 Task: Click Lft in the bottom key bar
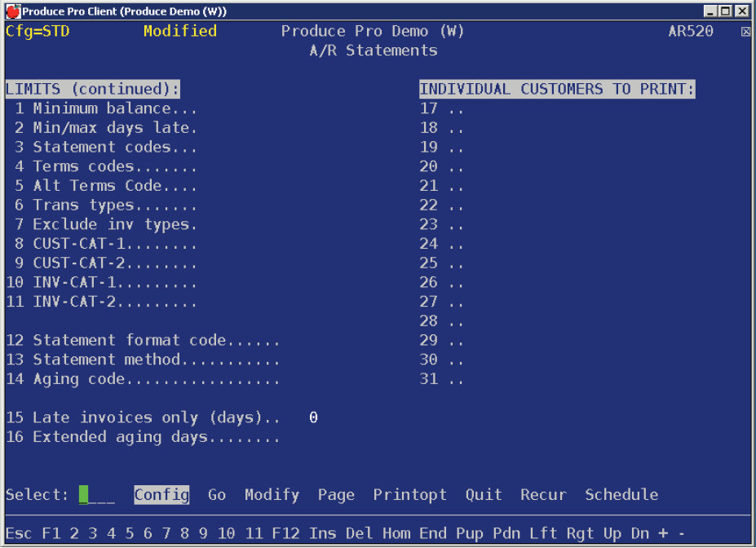click(543, 533)
